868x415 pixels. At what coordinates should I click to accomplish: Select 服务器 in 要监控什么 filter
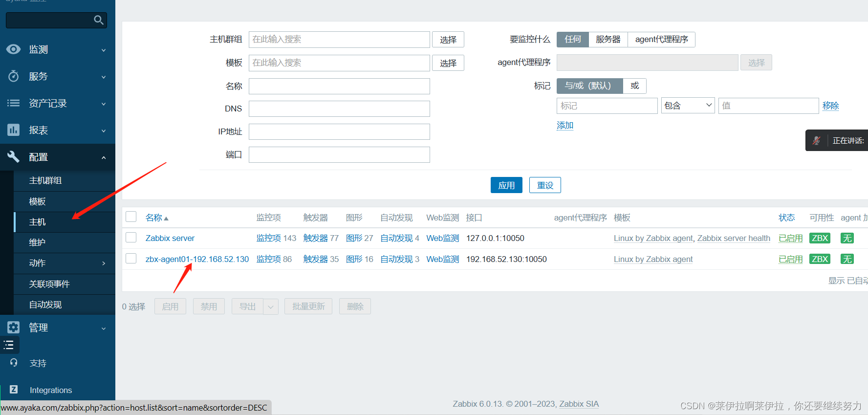(x=608, y=39)
